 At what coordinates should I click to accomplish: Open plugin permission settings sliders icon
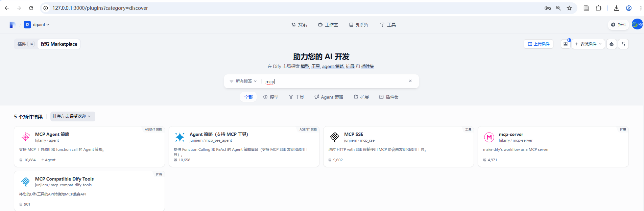tap(623, 44)
